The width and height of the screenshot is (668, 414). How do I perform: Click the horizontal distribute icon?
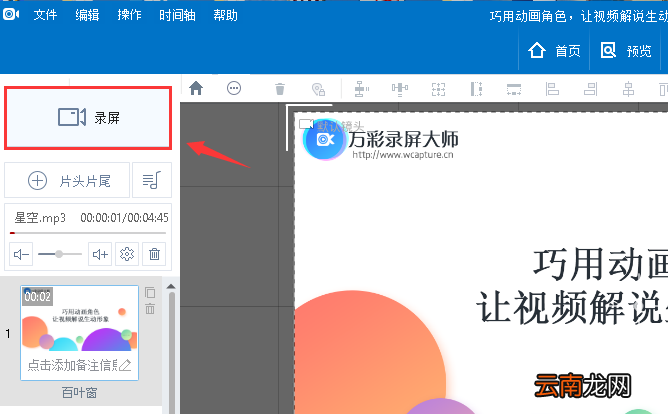point(400,89)
